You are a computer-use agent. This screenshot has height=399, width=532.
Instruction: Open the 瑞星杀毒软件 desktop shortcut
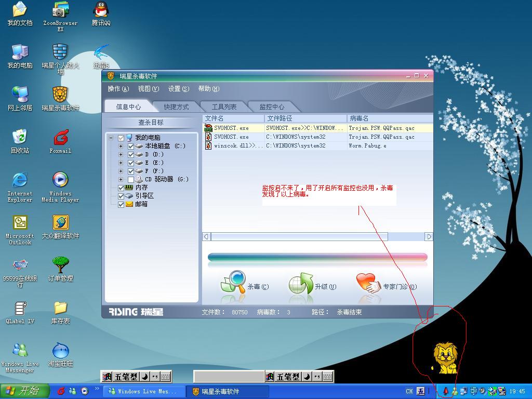(60, 99)
